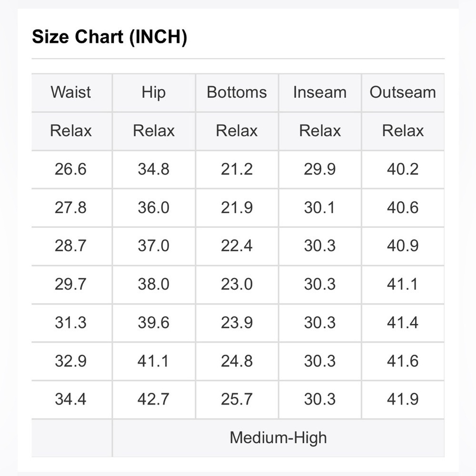Click the Bottoms column header
Screen dimensions: 476x476
pos(237,92)
